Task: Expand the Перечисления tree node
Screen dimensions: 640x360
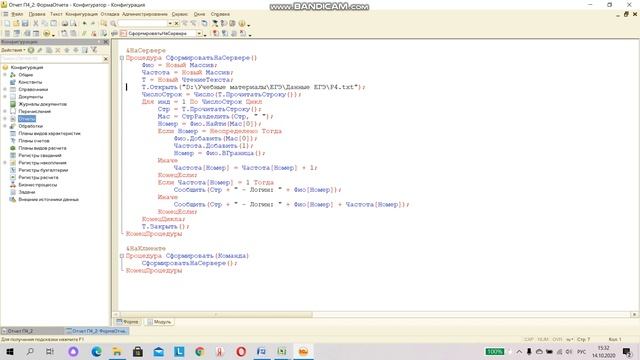Action: 5,111
